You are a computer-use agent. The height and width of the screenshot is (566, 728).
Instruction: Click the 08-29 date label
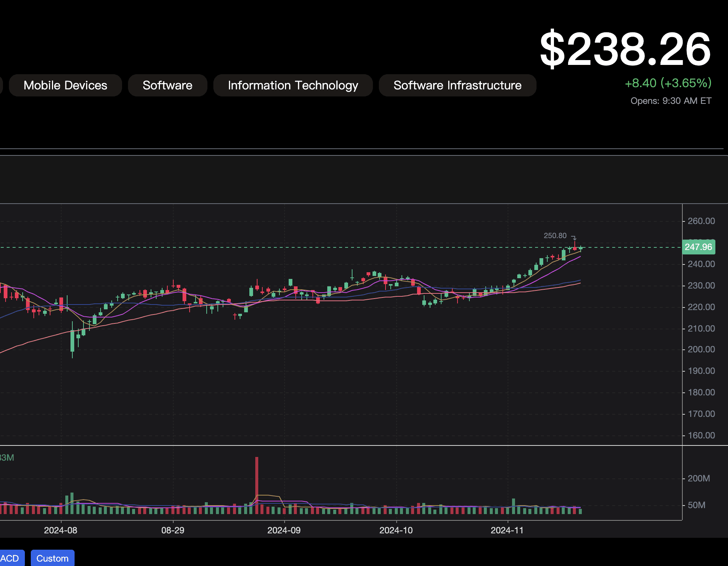(x=173, y=530)
